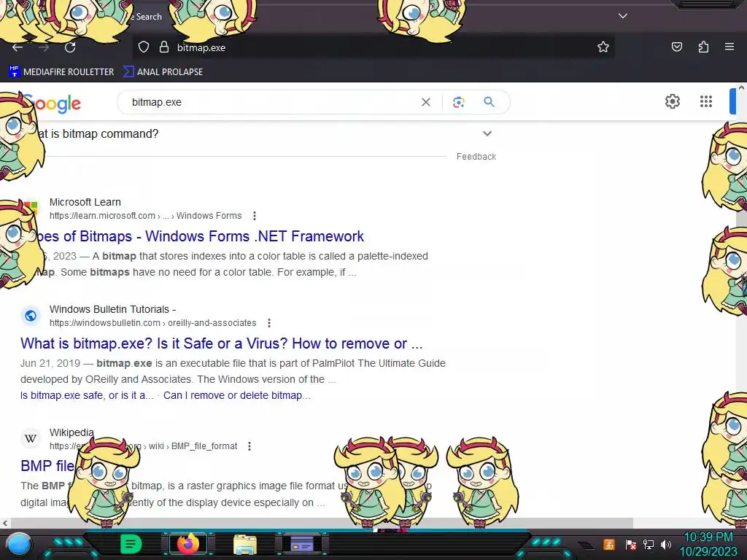Switch to Firefox on the taskbar
The height and width of the screenshot is (560, 747).
[187, 544]
